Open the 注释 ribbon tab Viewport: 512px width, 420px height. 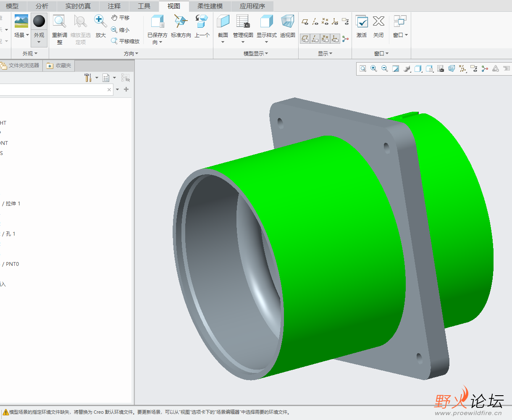pyautogui.click(x=114, y=6)
